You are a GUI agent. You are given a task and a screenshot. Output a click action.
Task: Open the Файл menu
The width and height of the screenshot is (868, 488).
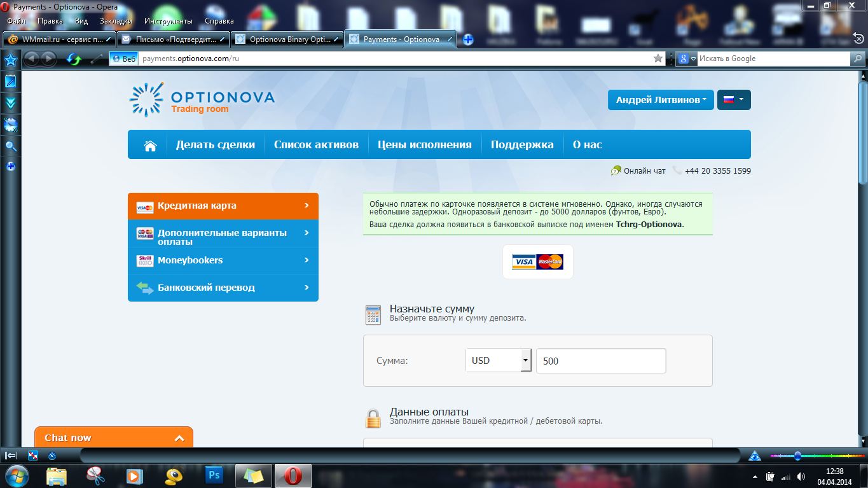point(16,21)
